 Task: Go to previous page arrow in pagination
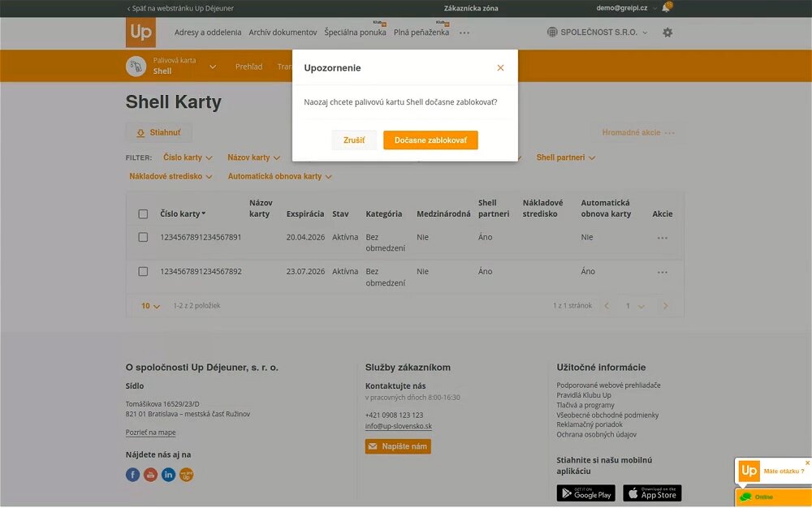coord(607,306)
